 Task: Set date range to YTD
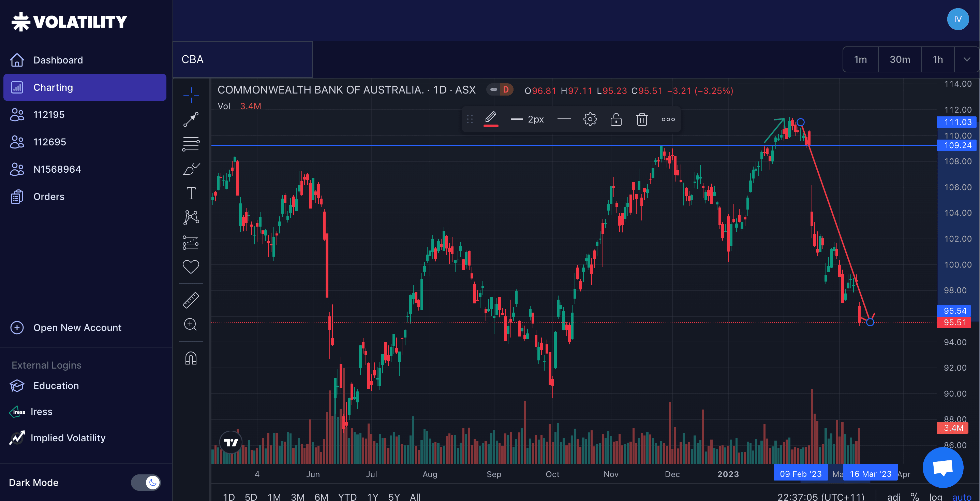347,497
